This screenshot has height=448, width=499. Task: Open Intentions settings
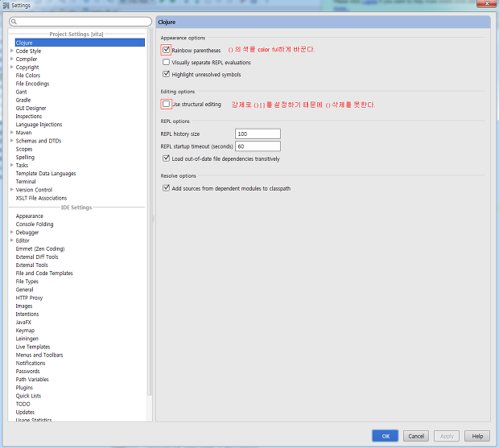coord(27,314)
